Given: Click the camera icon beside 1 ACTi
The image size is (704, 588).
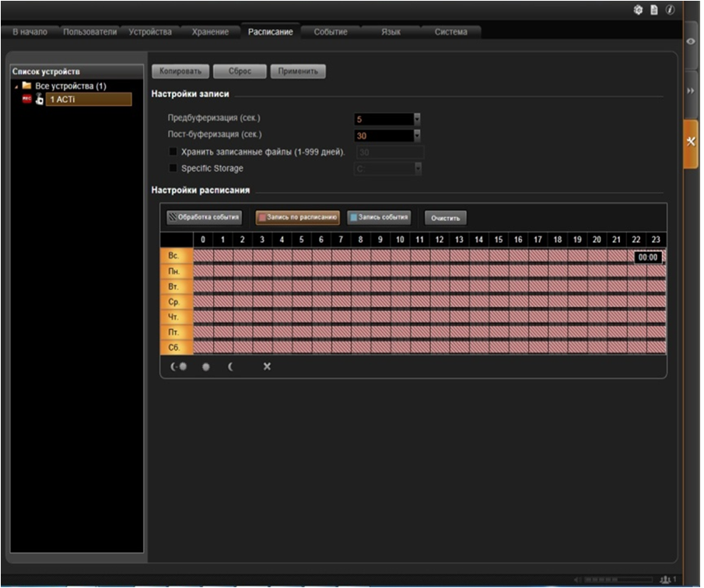Looking at the screenshot, I should click(x=40, y=99).
